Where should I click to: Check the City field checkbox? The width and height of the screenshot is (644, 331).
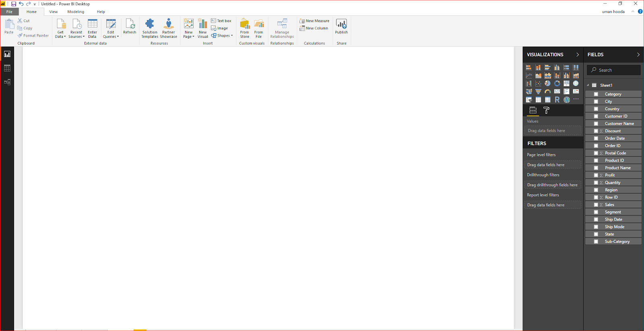pos(596,101)
